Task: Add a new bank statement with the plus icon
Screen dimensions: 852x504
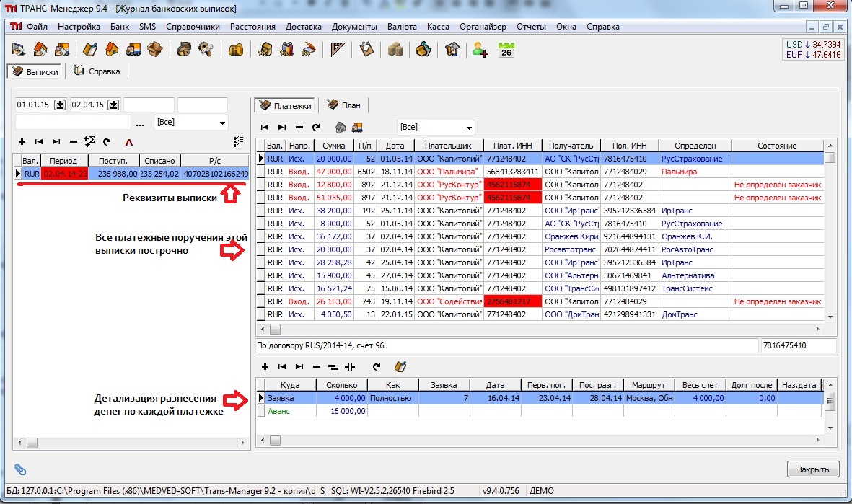Action: (22, 142)
